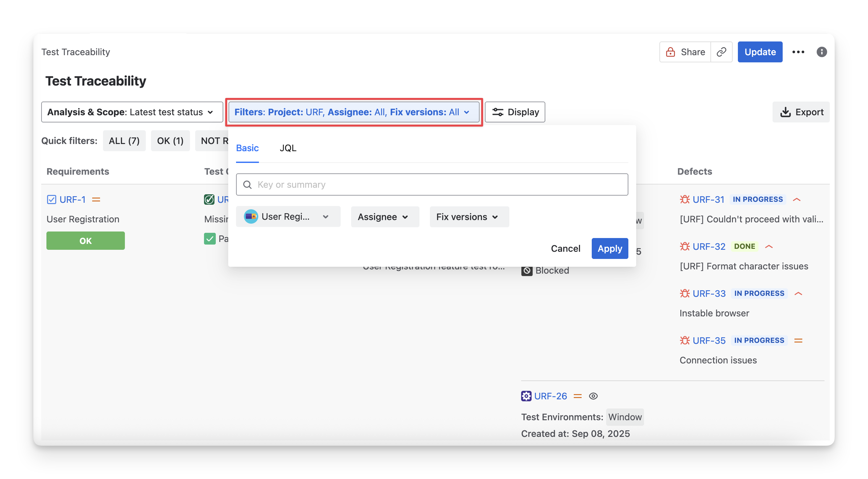Click the info icon at top right
Image resolution: width=868 pixels, height=479 pixels.
822,52
